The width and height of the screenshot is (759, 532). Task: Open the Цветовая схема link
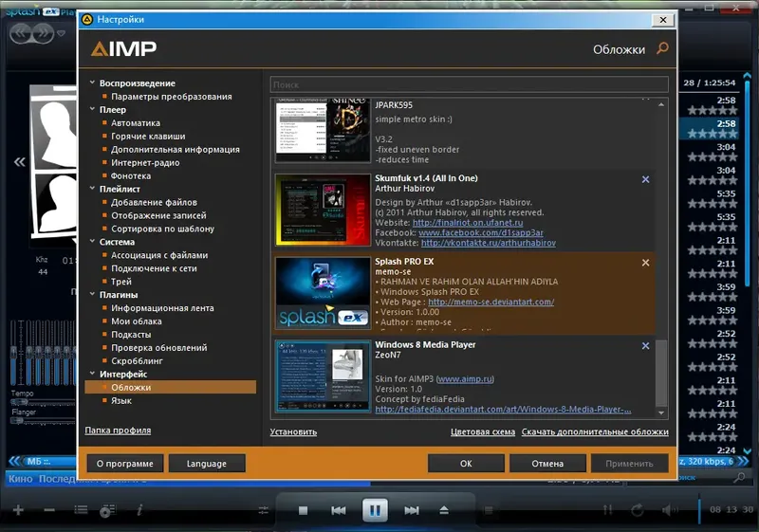click(483, 431)
